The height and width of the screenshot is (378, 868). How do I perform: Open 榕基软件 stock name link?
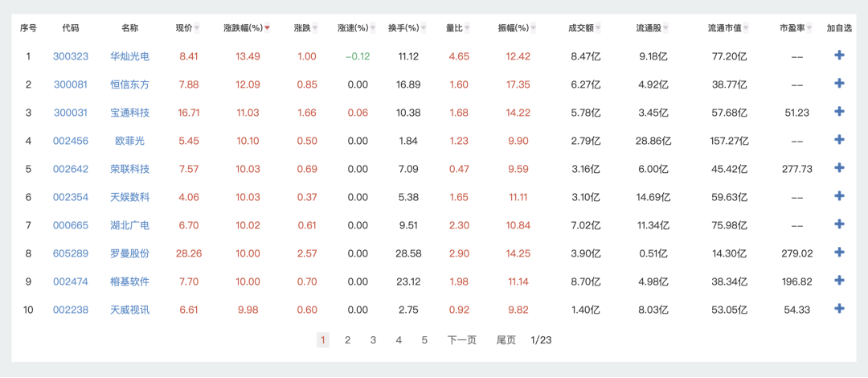pos(129,281)
